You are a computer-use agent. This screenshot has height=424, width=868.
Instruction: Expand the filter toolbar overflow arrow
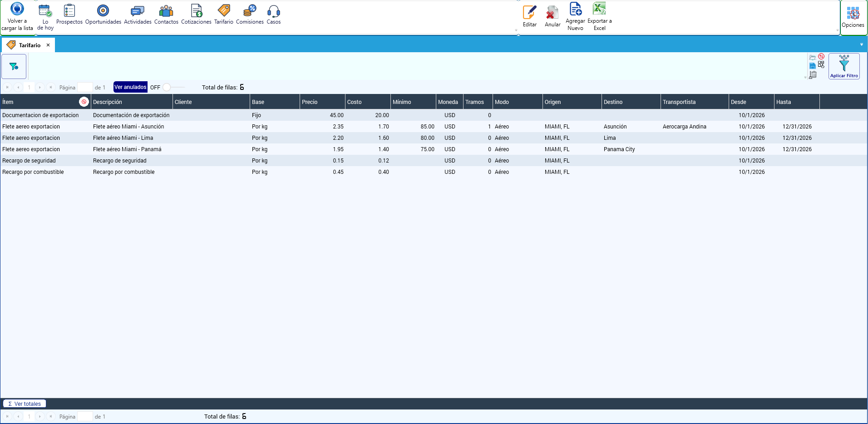(x=805, y=77)
